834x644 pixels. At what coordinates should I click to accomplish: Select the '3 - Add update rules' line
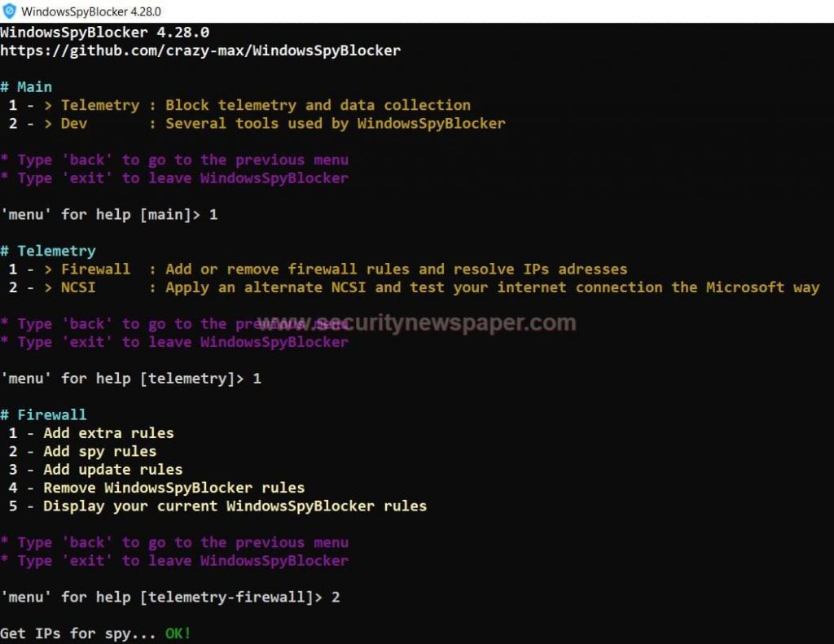(x=96, y=470)
